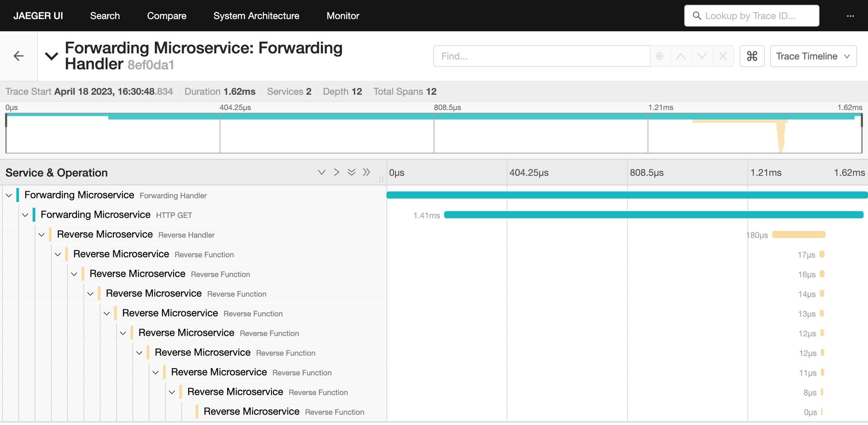The height and width of the screenshot is (425, 868).
Task: Collapse the HTTP GET span row
Action: click(x=25, y=215)
